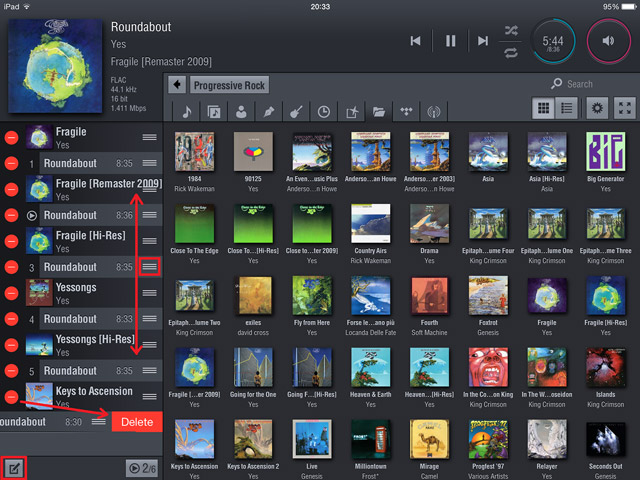Go back using arrow beside Progressive Rock

[177, 85]
